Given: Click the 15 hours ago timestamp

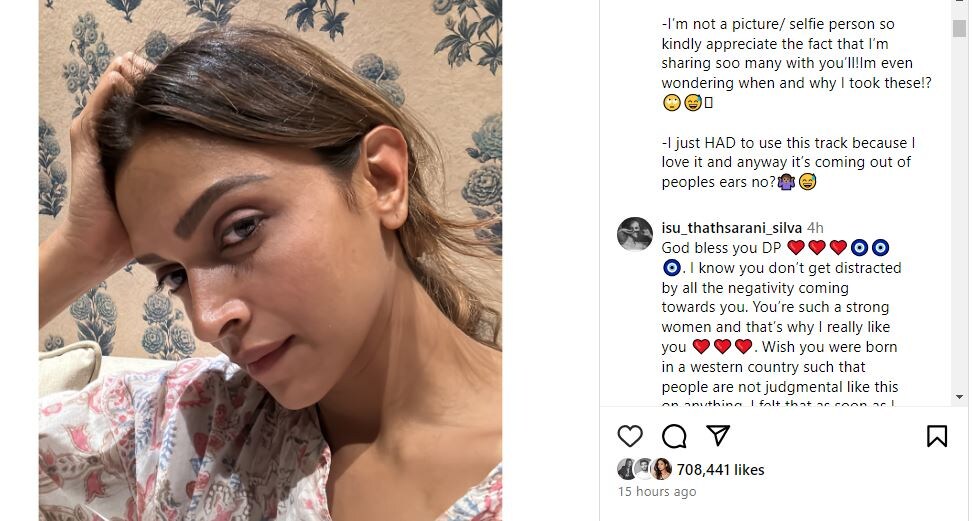Looking at the screenshot, I should (657, 492).
